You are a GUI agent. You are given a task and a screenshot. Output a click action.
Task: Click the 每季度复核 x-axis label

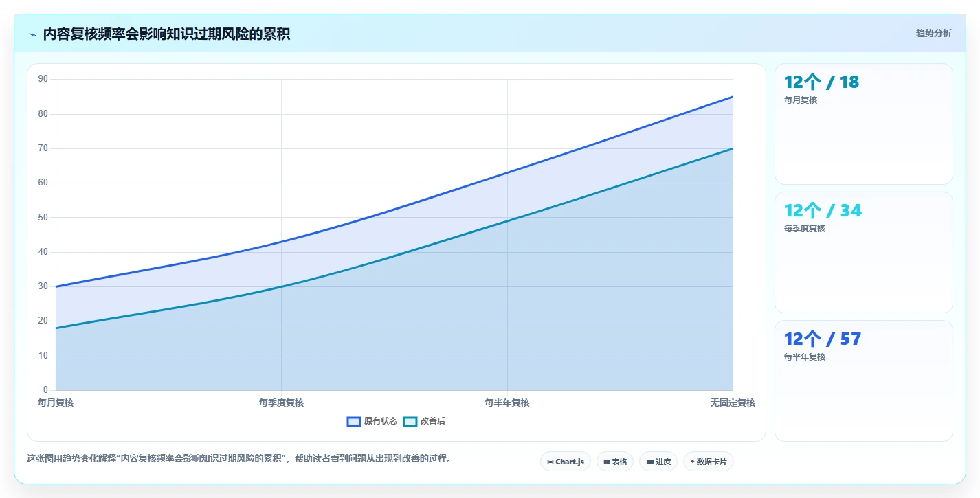(x=281, y=403)
